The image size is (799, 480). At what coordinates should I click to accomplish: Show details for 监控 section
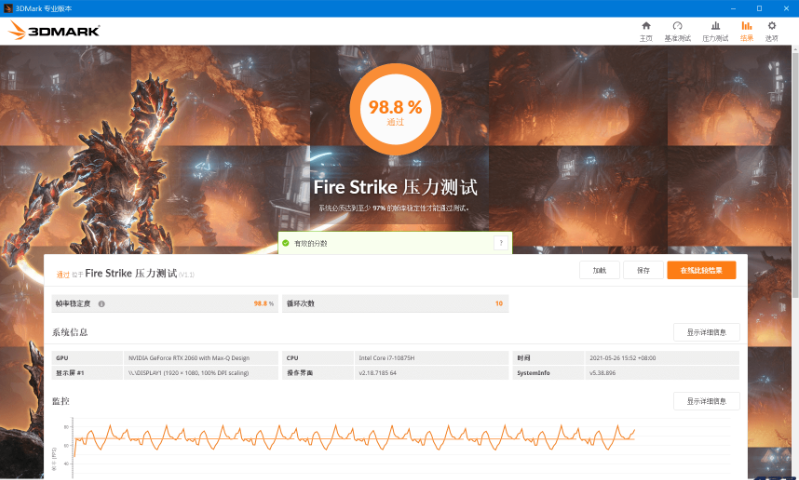[706, 401]
